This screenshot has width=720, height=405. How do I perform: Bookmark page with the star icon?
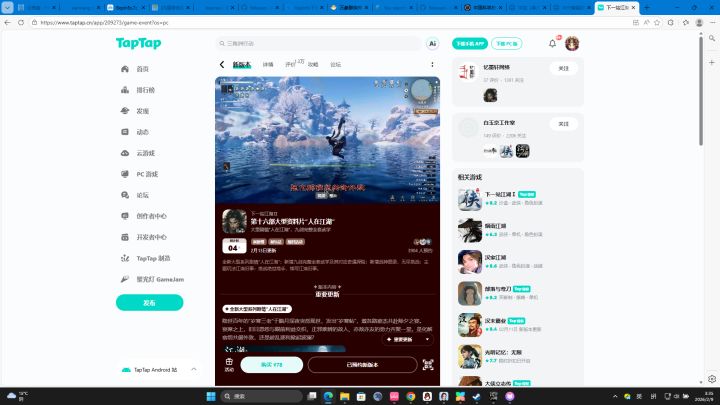(x=657, y=22)
